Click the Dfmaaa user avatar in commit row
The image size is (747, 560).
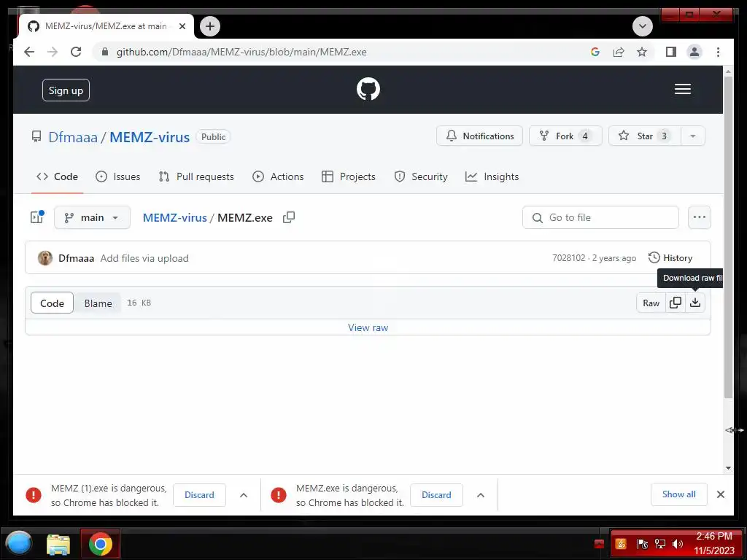[45, 257]
